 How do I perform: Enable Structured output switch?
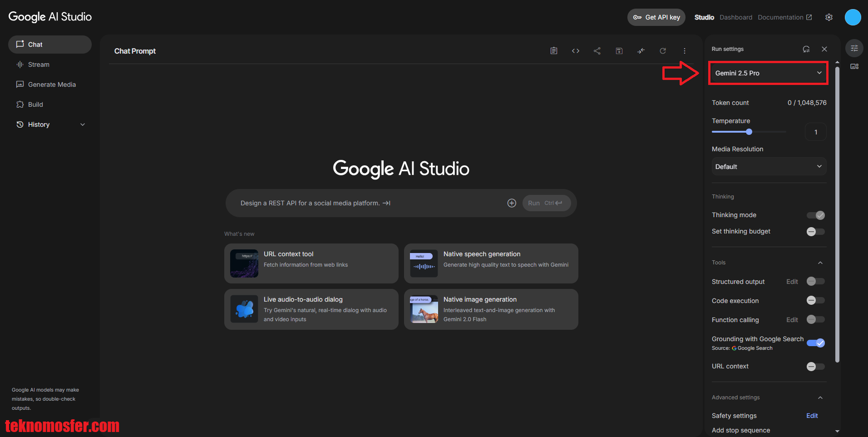pyautogui.click(x=816, y=282)
